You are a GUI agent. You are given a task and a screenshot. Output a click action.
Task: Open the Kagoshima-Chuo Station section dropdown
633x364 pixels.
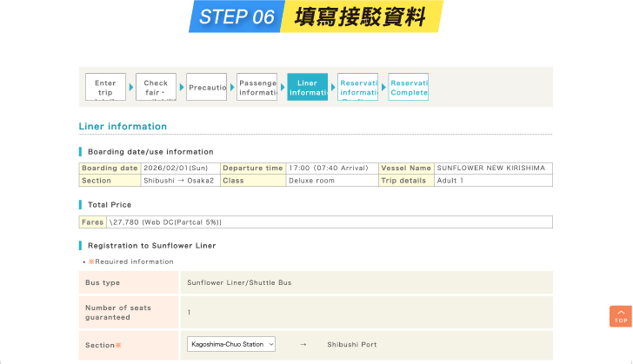231,344
